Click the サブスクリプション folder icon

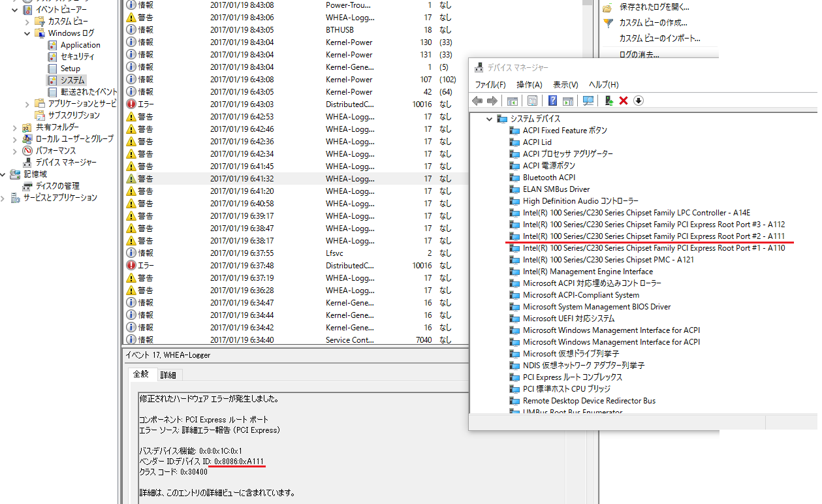click(40, 116)
